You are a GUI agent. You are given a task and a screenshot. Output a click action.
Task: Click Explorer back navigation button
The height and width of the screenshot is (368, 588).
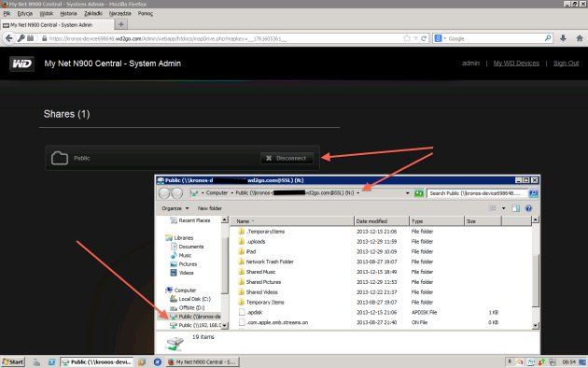(x=164, y=193)
